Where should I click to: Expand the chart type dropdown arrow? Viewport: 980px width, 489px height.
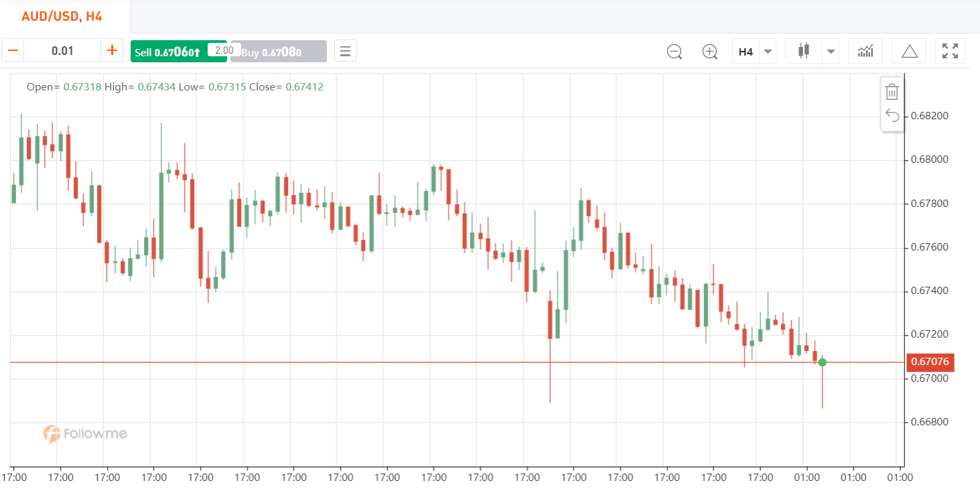pos(831,52)
